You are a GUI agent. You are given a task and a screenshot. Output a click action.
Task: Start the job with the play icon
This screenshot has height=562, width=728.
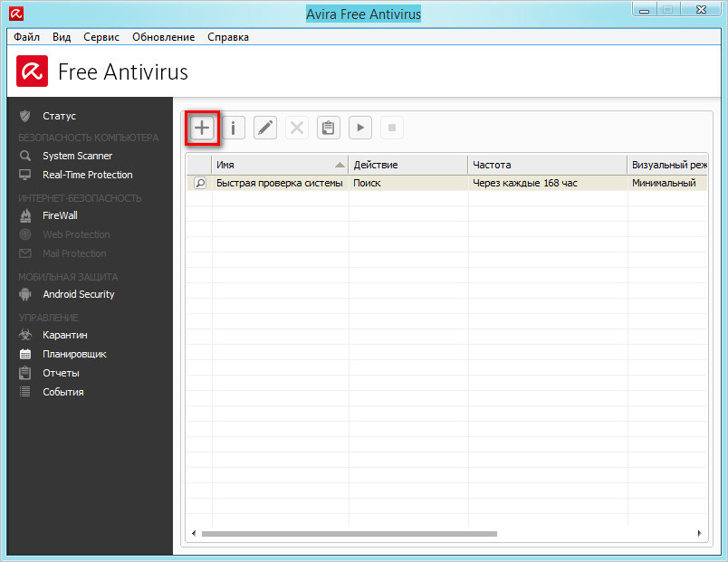coord(360,128)
